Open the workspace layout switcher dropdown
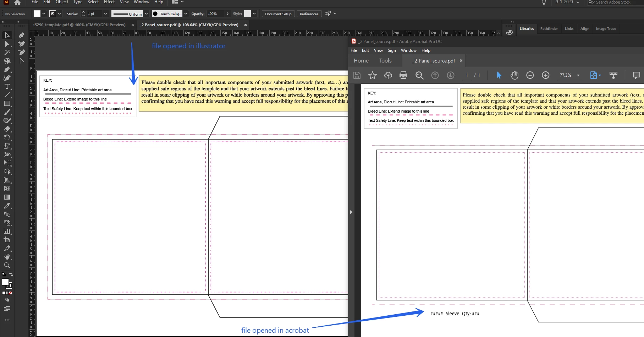This screenshot has height=337, width=644. pyautogui.click(x=182, y=2)
